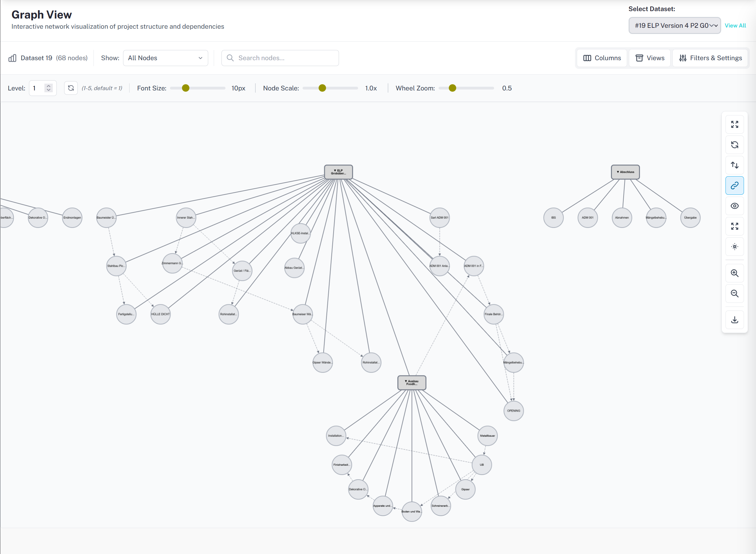Click the up-down arrows direction icon

tap(734, 165)
